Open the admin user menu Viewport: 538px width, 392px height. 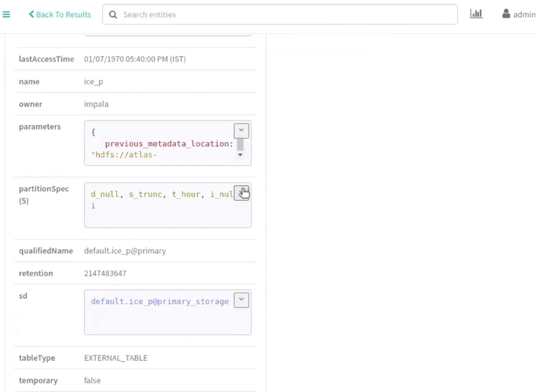tap(524, 15)
